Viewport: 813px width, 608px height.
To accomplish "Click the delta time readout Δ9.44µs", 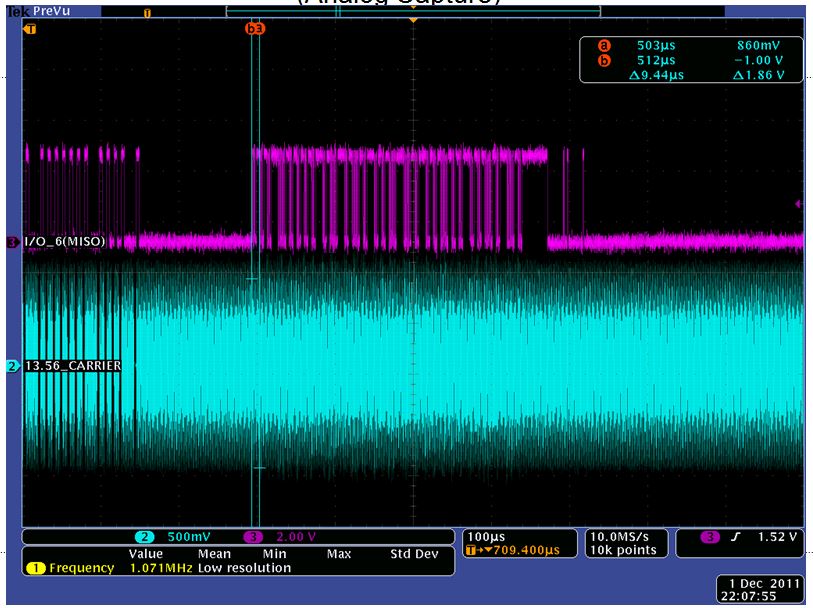I will point(656,75).
